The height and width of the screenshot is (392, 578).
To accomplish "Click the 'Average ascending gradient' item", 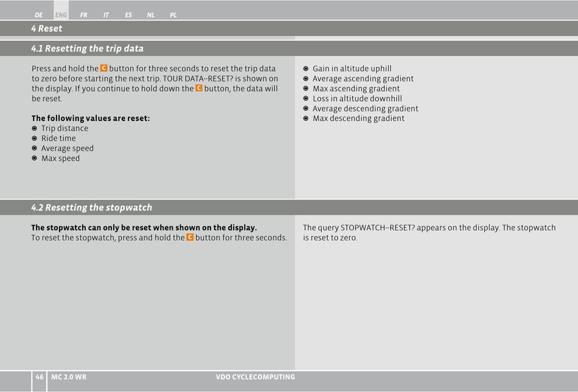I will [363, 79].
